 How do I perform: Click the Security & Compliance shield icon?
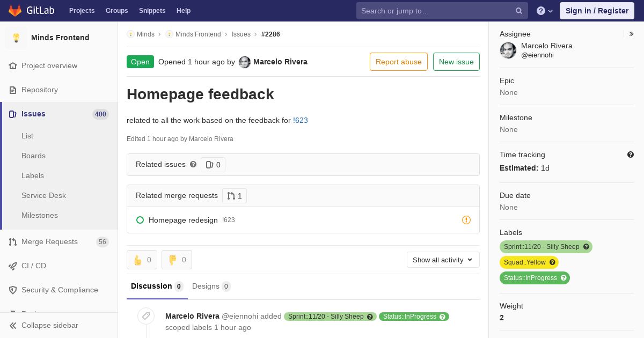[x=13, y=290]
